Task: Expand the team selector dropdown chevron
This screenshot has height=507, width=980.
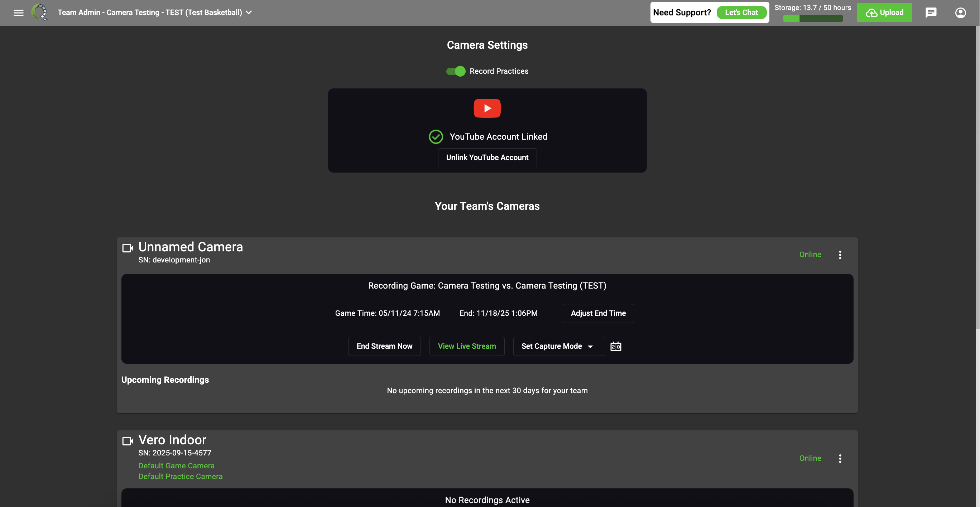Action: [x=249, y=13]
